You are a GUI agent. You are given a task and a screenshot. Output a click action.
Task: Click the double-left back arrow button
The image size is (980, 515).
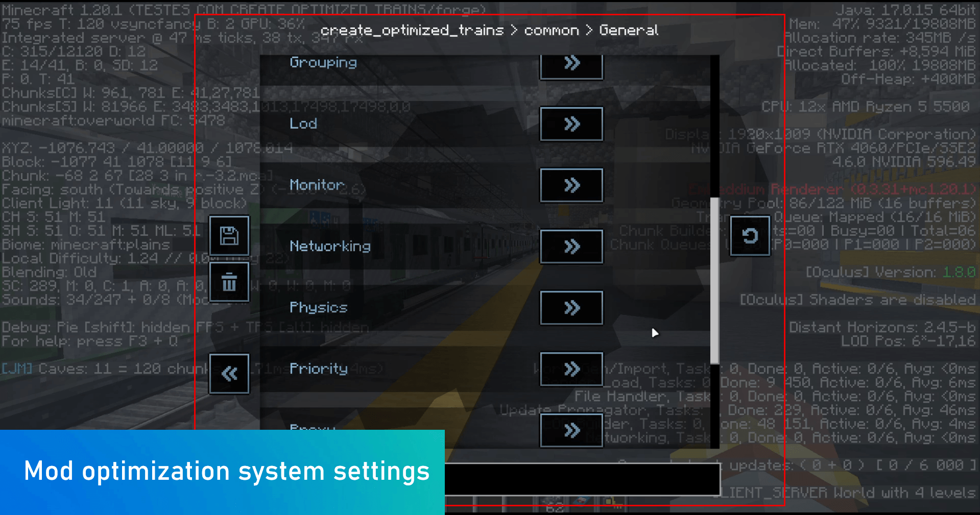click(229, 374)
